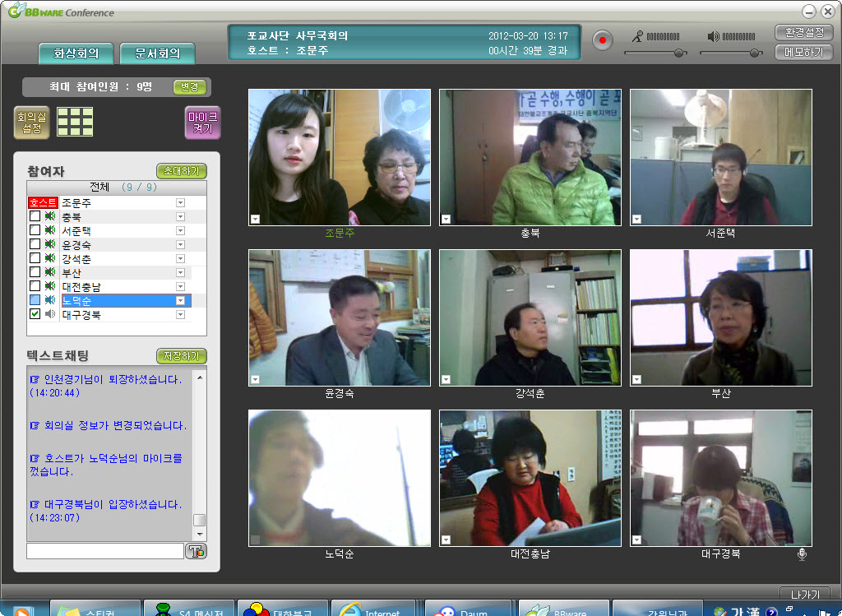Tick the checkbox next to 부산
Image resolution: width=842 pixels, height=616 pixels.
click(35, 273)
